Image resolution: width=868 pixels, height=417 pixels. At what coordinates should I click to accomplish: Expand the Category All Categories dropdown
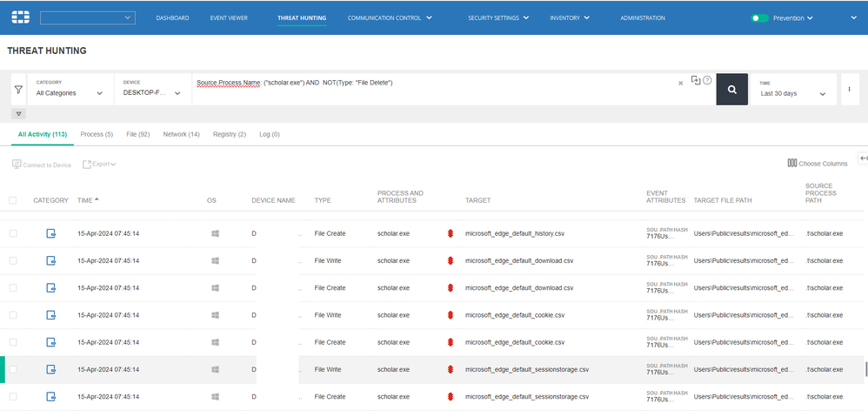[70, 93]
